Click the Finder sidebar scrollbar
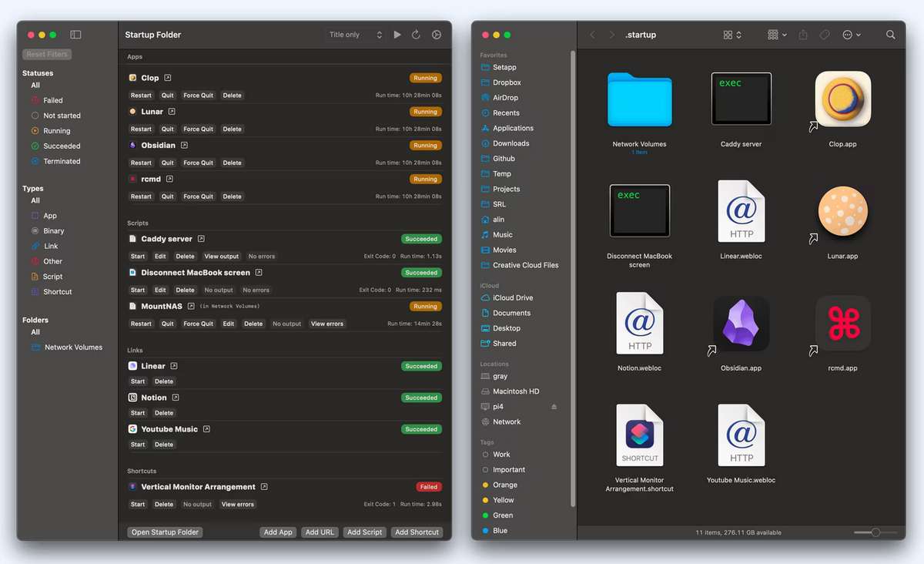This screenshot has height=564, width=924. point(572,277)
